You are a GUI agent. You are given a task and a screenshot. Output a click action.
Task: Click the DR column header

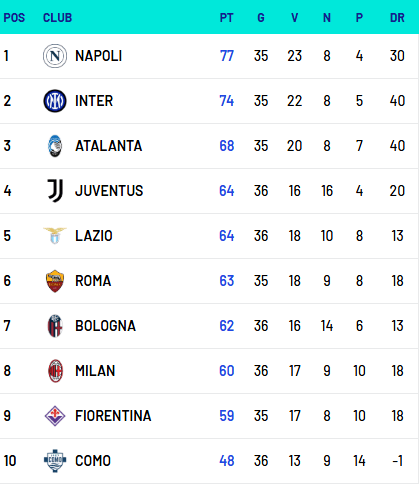397,18
